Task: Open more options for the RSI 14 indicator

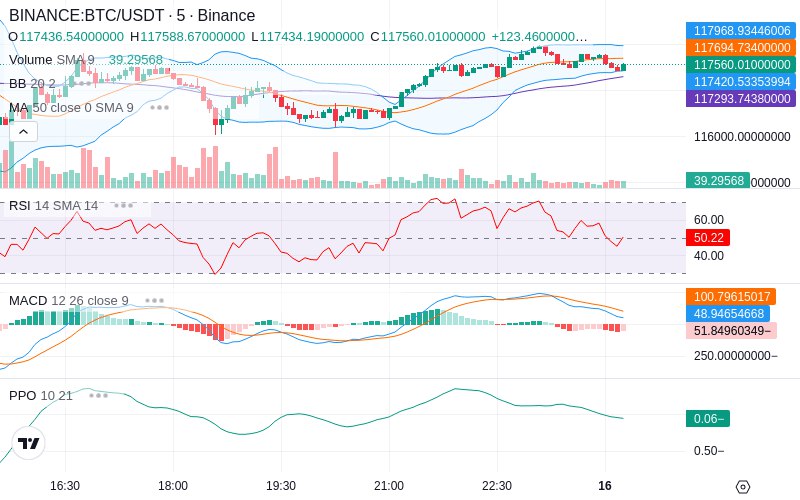Action: click(123, 206)
